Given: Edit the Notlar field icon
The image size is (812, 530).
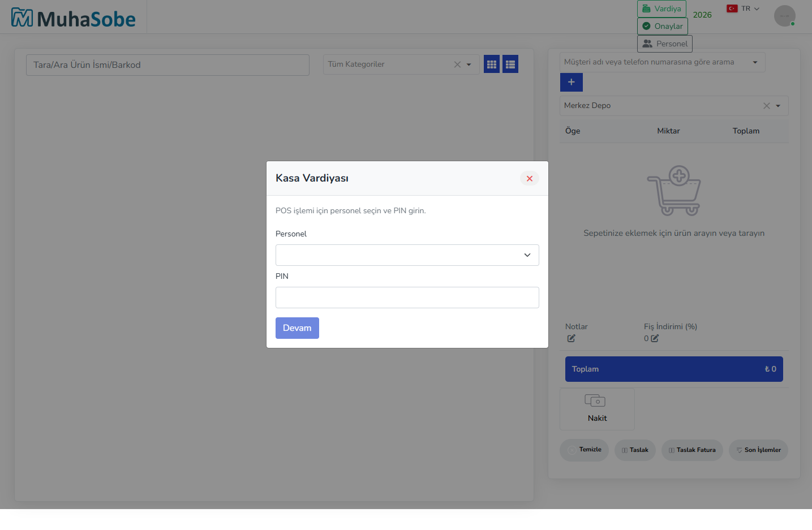Looking at the screenshot, I should click(x=571, y=338).
